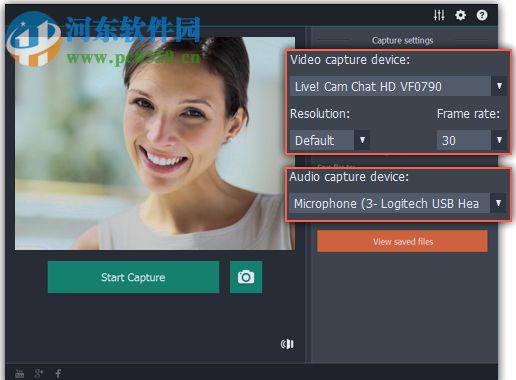Take a snapshot with the camera button
Viewport: 516px width, 380px height.
[x=246, y=277]
